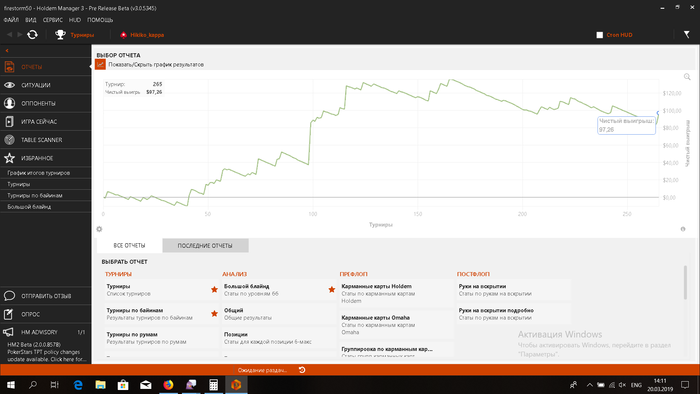Screen dimensions: 700x394
Task: Open the Отчеты sidebar section
Action: 46,67
